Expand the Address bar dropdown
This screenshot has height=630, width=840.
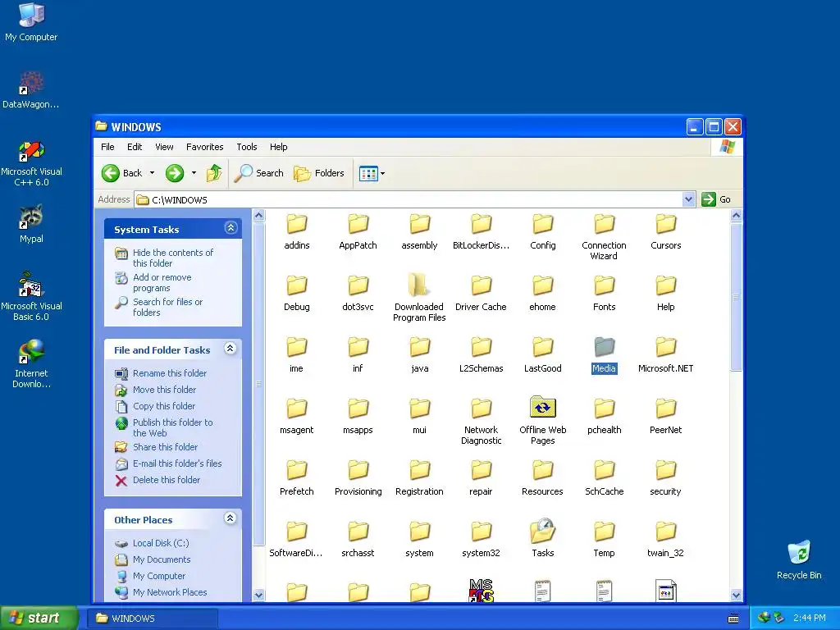pyautogui.click(x=689, y=200)
